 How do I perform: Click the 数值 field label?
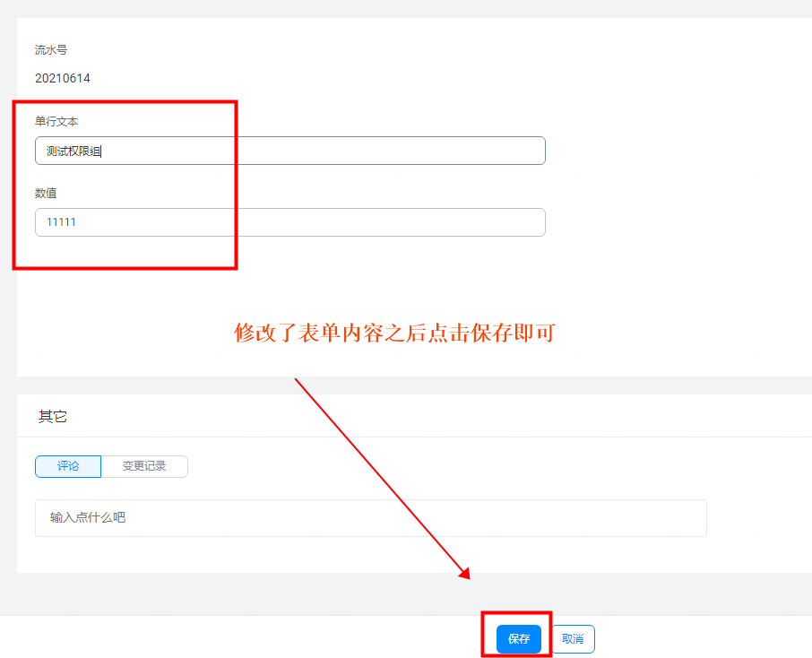click(46, 194)
